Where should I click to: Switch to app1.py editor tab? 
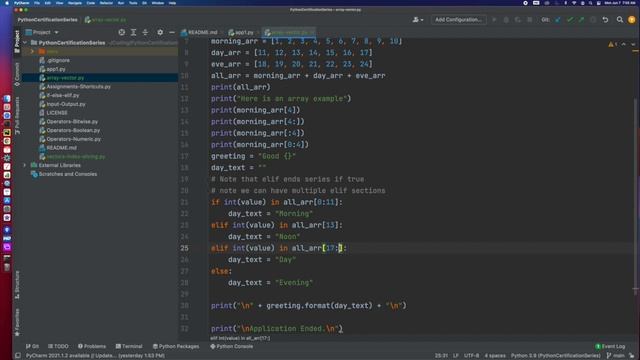pos(242,32)
